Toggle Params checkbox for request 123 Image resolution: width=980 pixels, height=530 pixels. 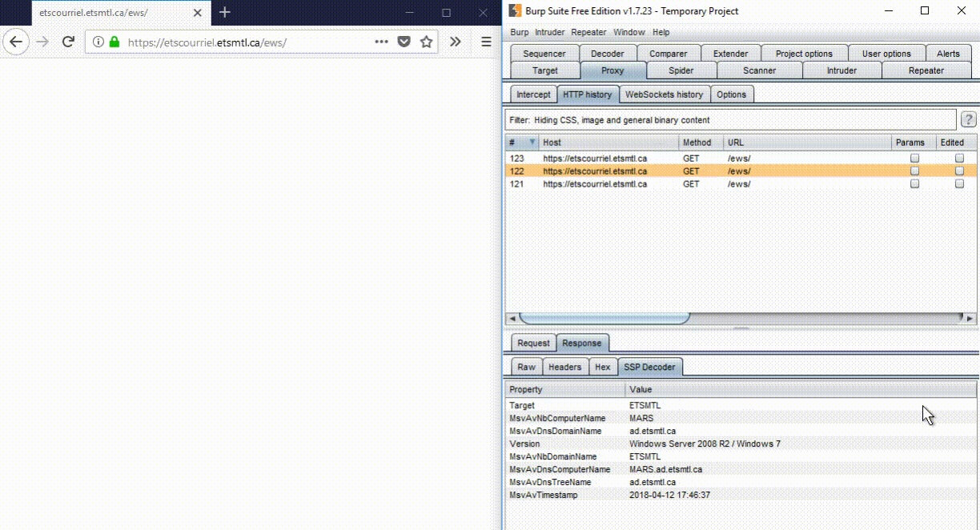(914, 159)
